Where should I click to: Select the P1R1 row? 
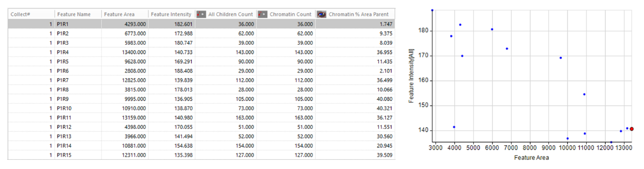pyautogui.click(x=201, y=24)
